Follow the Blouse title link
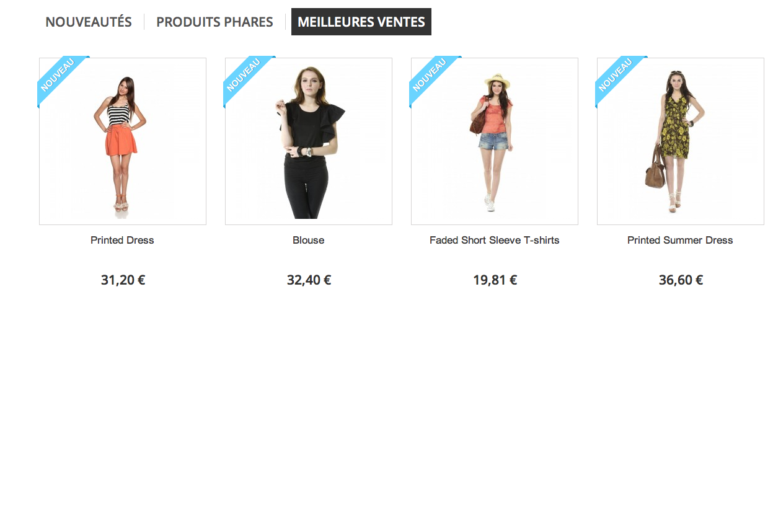 tap(309, 240)
